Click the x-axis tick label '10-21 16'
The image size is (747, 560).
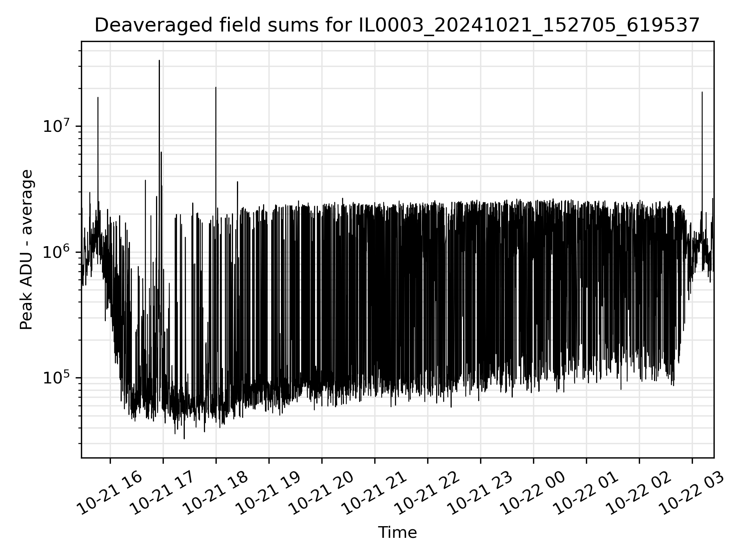[x=109, y=492]
